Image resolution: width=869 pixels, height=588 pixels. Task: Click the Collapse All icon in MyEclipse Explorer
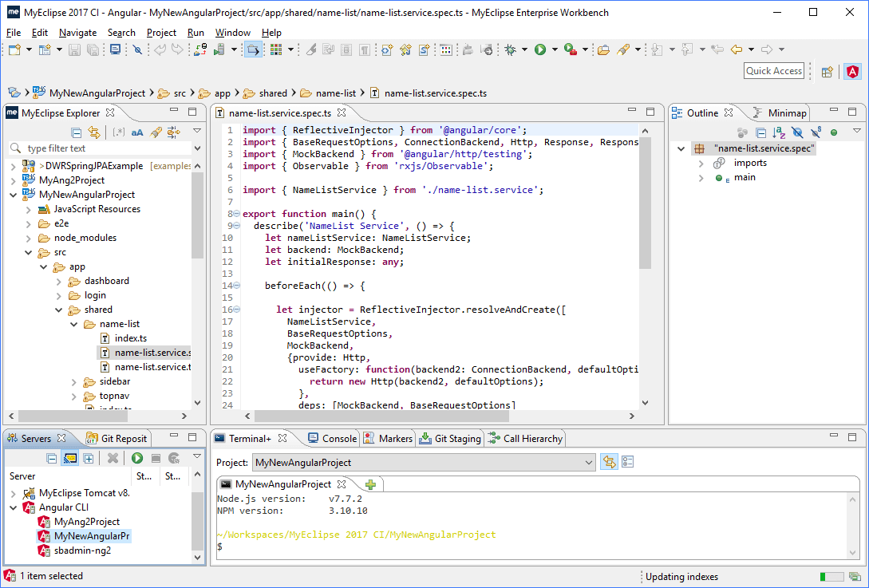pyautogui.click(x=77, y=132)
